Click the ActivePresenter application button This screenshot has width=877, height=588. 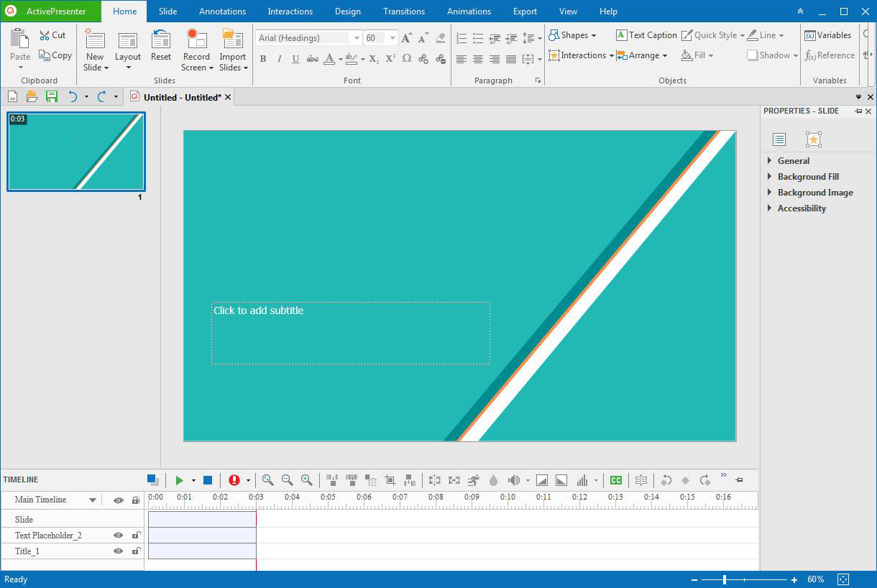pyautogui.click(x=50, y=12)
